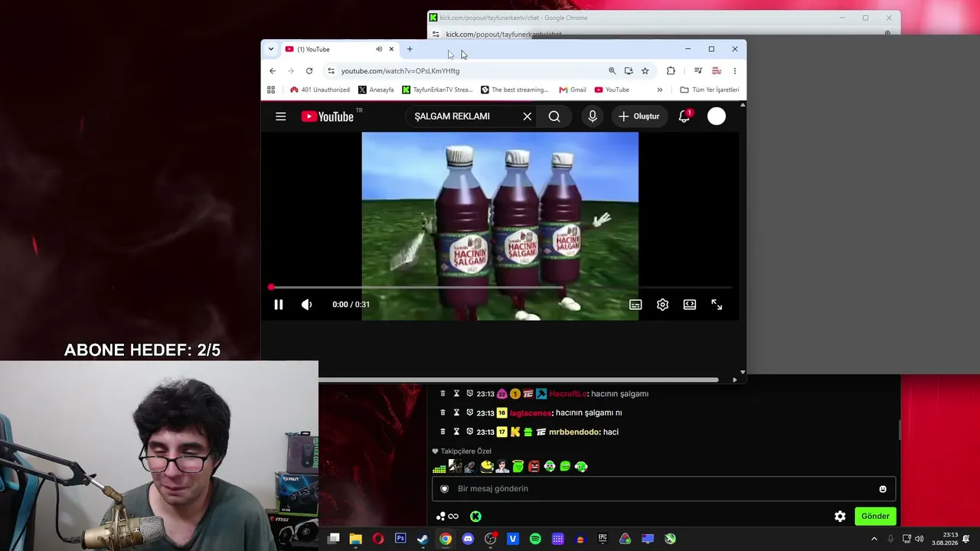Go back in the YouTube browser window

tap(273, 71)
